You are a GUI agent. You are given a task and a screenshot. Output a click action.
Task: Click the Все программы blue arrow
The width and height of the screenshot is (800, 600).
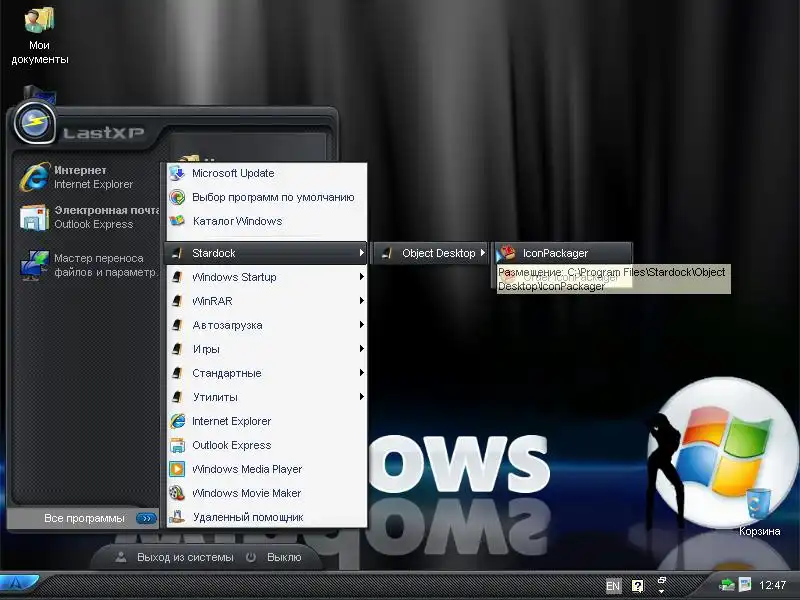click(146, 518)
